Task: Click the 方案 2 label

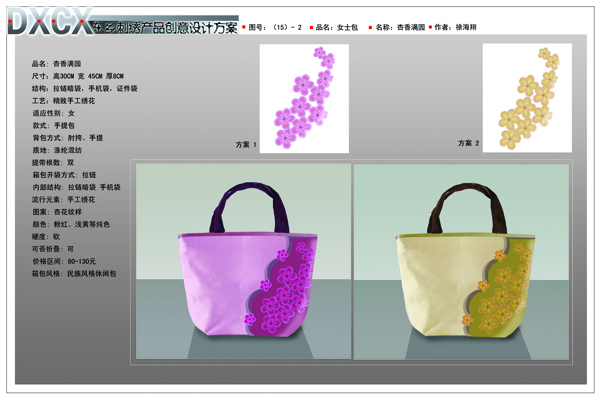Action: (x=469, y=144)
